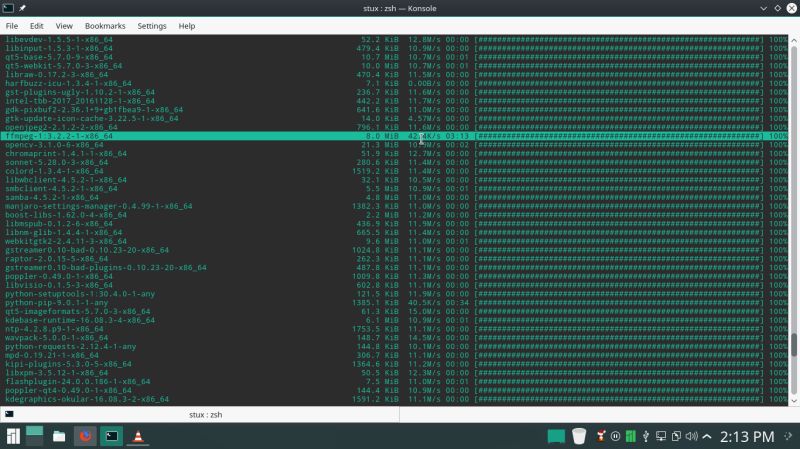Open the network connection tray icon
Viewport: 800px width, 449px height.
661,436
